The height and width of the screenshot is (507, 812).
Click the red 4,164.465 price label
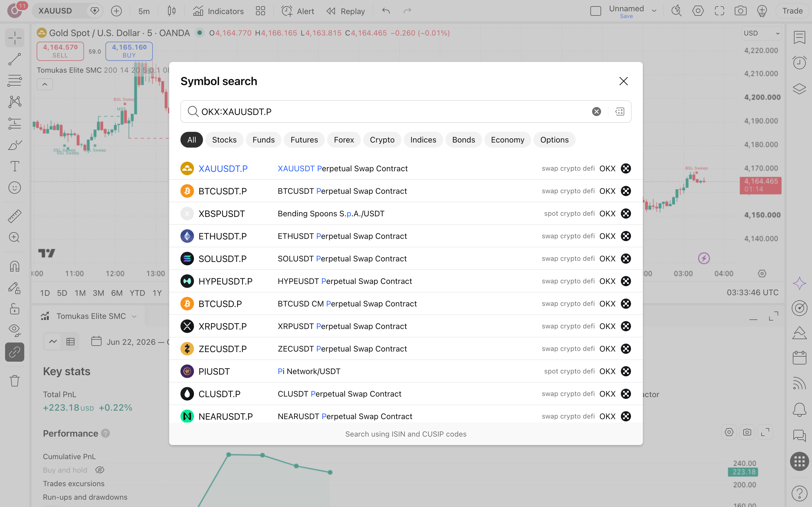[760, 185]
